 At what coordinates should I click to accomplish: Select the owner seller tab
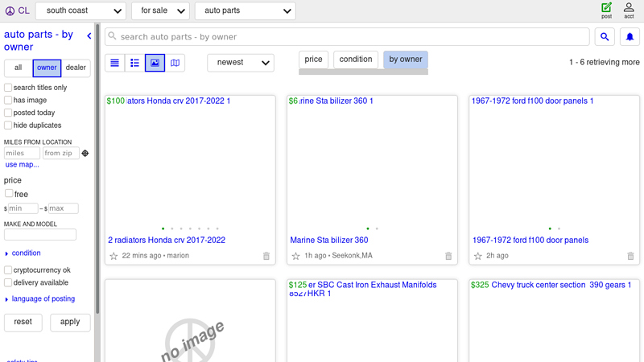click(x=47, y=68)
